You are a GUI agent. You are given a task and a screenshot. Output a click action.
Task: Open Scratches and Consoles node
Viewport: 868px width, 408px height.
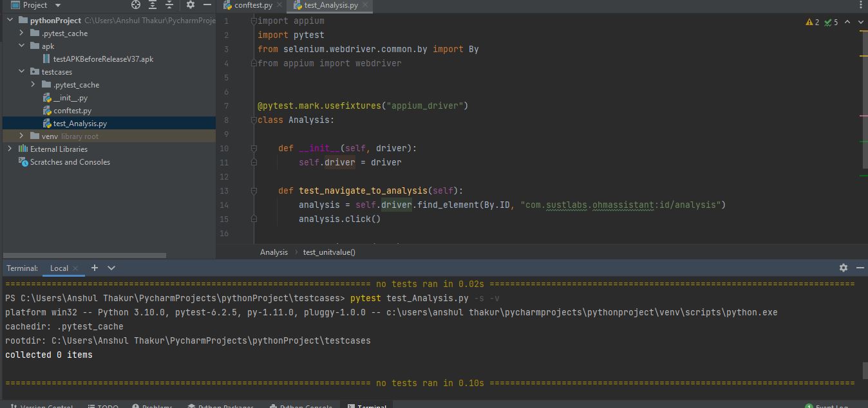point(70,162)
